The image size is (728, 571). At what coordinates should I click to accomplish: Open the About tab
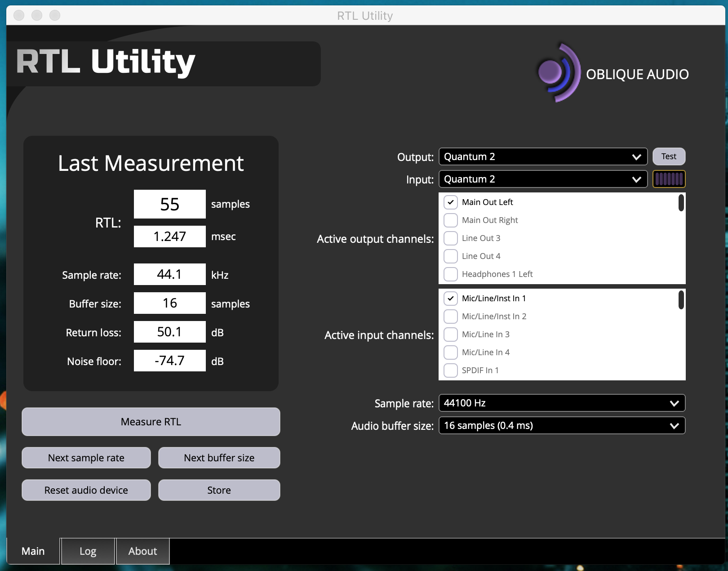[142, 551]
